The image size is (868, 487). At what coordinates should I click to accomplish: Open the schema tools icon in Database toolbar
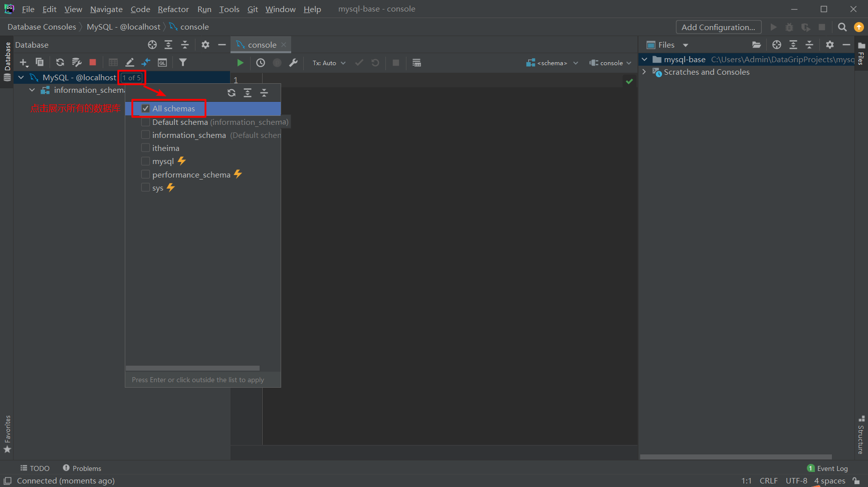76,62
